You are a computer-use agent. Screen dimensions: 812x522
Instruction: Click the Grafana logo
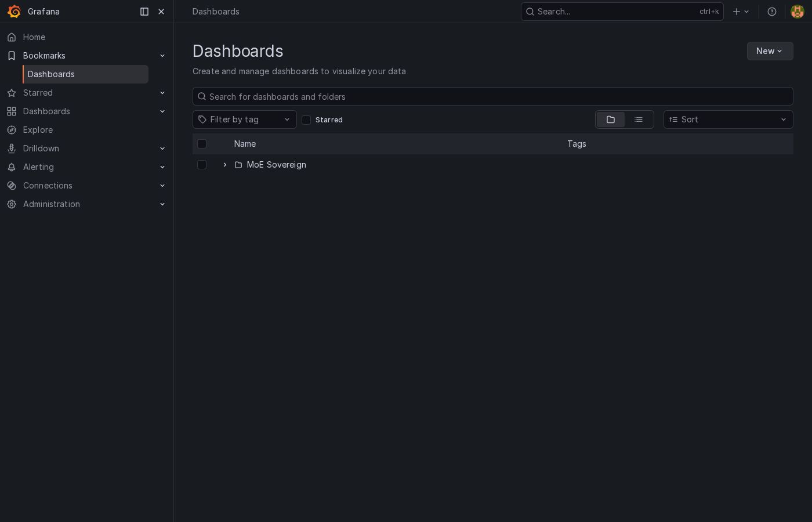click(x=14, y=12)
